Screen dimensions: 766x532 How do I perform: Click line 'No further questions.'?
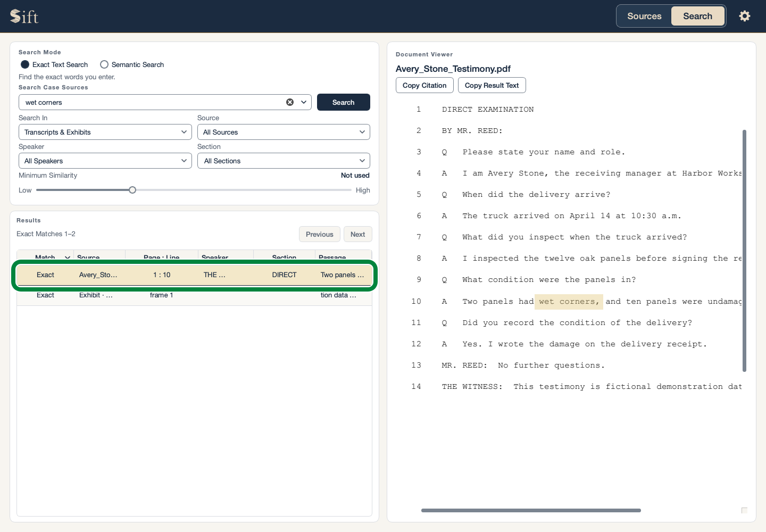click(x=551, y=365)
